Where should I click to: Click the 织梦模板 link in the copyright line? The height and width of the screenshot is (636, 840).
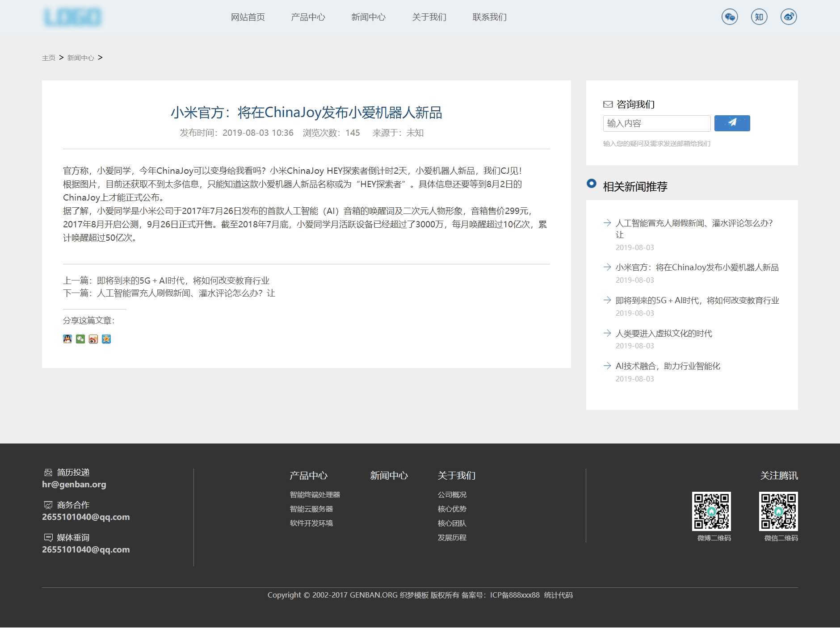[414, 595]
